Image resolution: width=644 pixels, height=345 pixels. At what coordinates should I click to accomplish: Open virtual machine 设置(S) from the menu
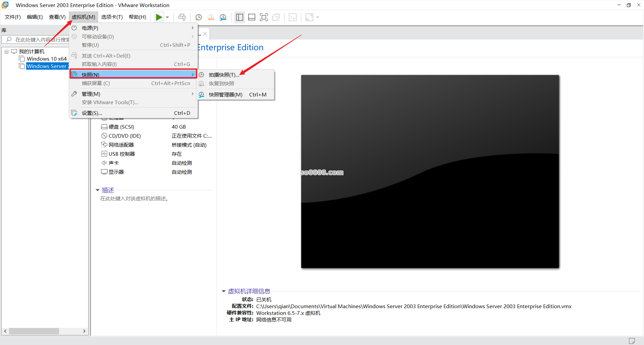click(x=92, y=113)
